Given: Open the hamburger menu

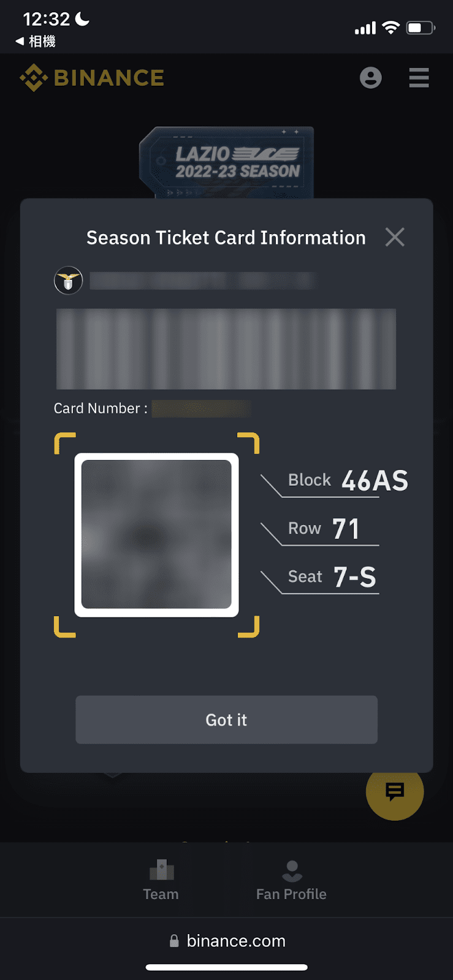Looking at the screenshot, I should tap(419, 78).
